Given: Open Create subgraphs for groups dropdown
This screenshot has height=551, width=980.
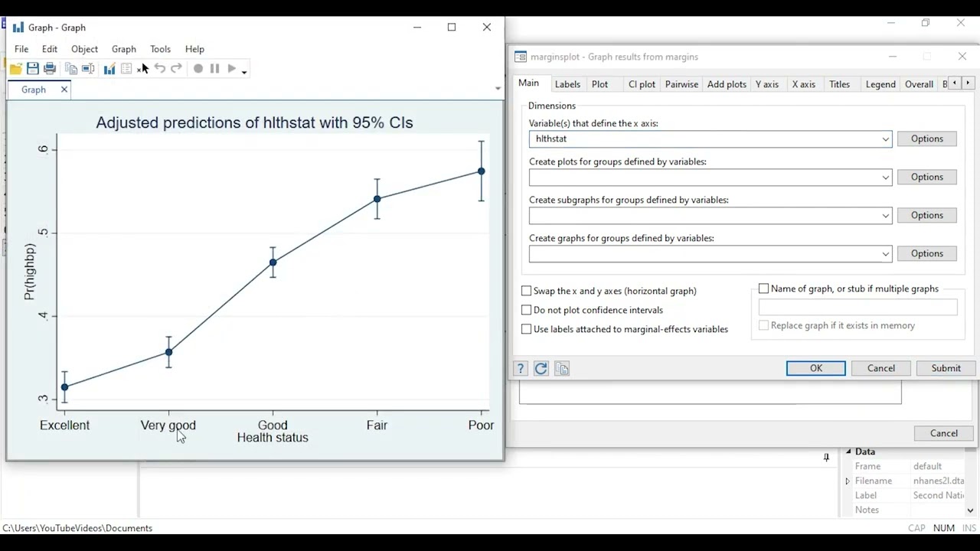Looking at the screenshot, I should coord(886,216).
